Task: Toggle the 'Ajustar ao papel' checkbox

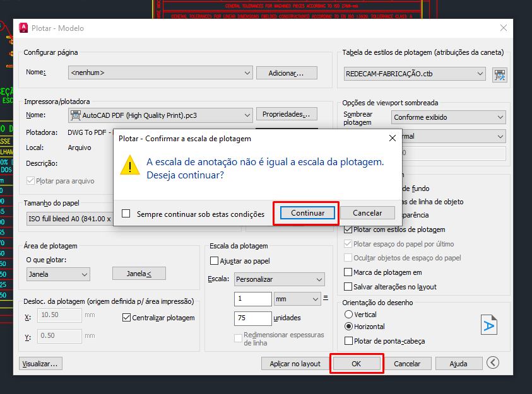Action: coord(214,260)
